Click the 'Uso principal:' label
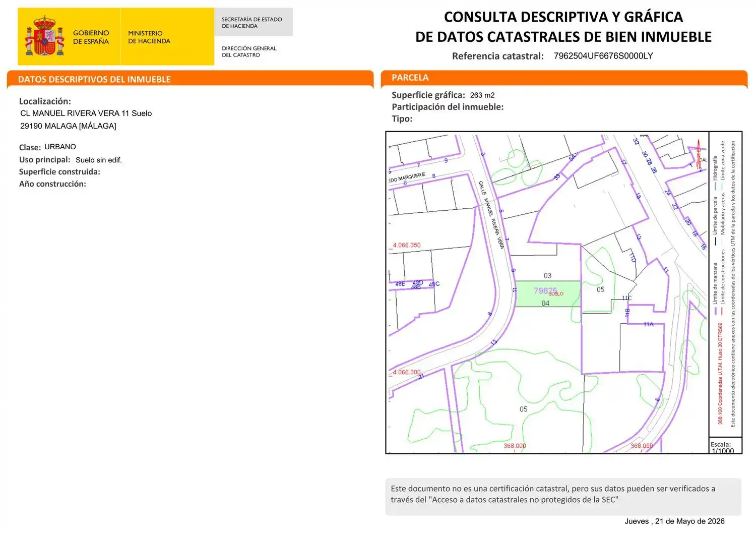The image size is (756, 534). [x=45, y=160]
